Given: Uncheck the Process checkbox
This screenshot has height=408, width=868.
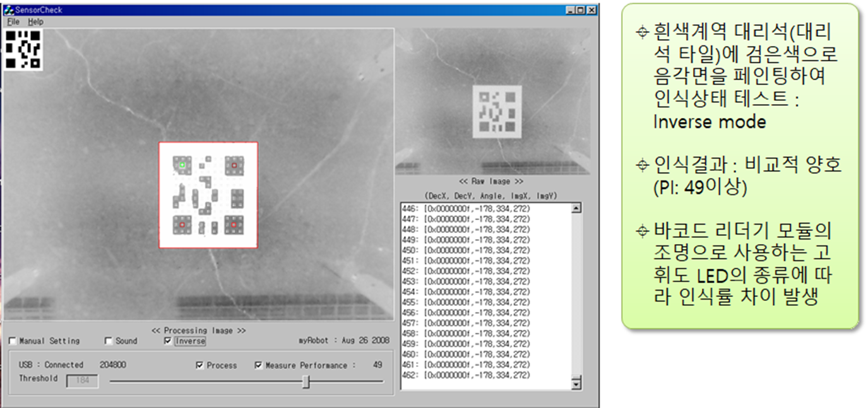Looking at the screenshot, I should click(199, 365).
